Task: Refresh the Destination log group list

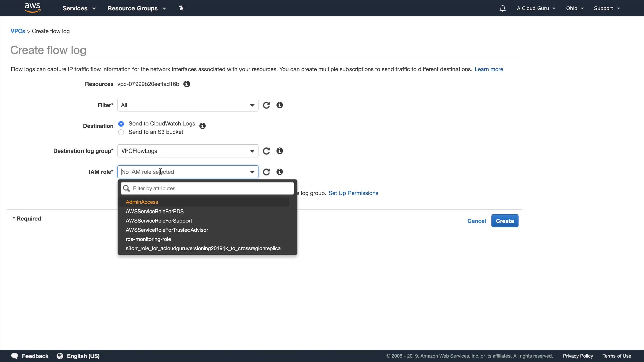Action: [x=266, y=151]
